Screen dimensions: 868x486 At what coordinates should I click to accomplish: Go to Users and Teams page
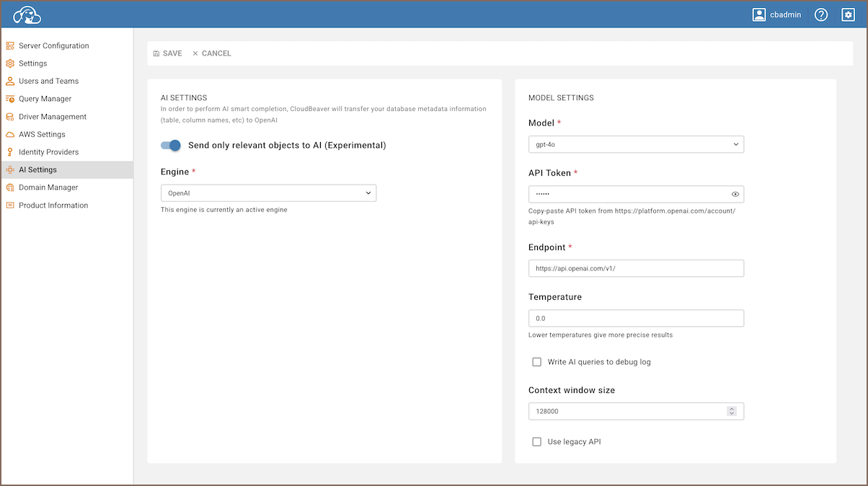click(x=48, y=81)
